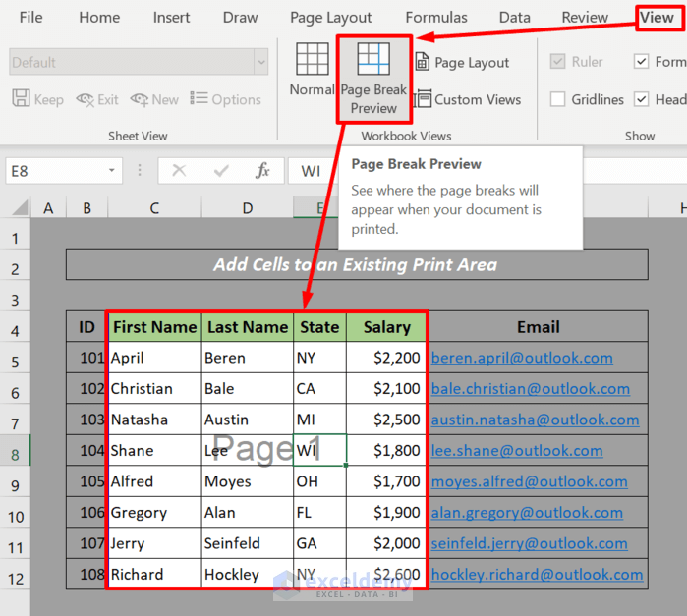This screenshot has height=616, width=687.
Task: Open the Review tab
Action: click(x=585, y=18)
